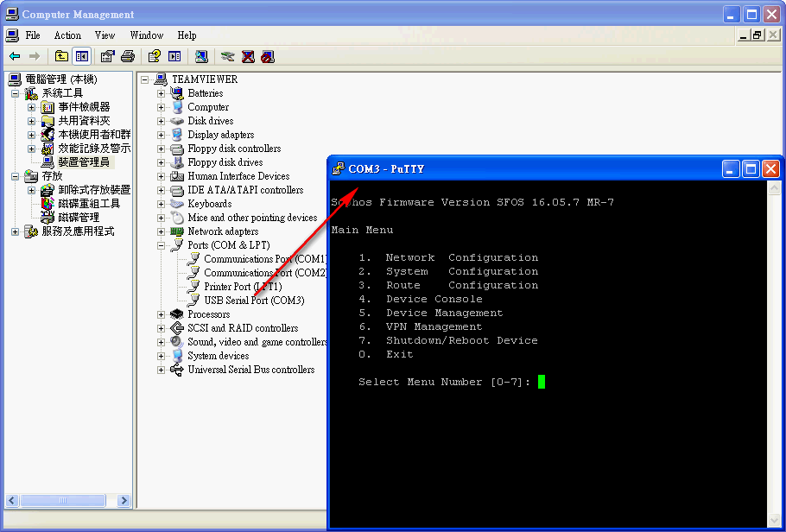
Task: Expand the 事件檢視器 tree node
Action: [32, 107]
